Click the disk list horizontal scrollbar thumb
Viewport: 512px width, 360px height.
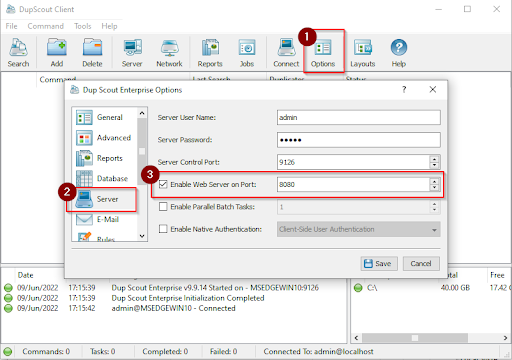click(415, 338)
